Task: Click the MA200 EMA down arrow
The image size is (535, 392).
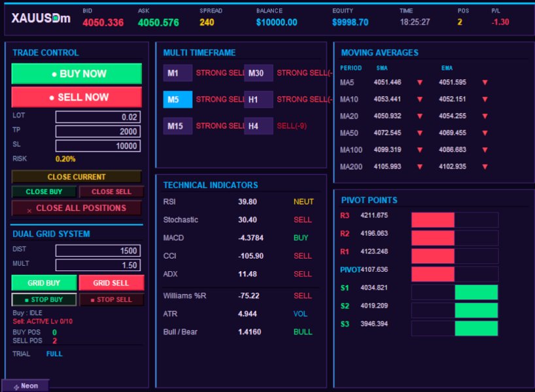Action: point(485,167)
